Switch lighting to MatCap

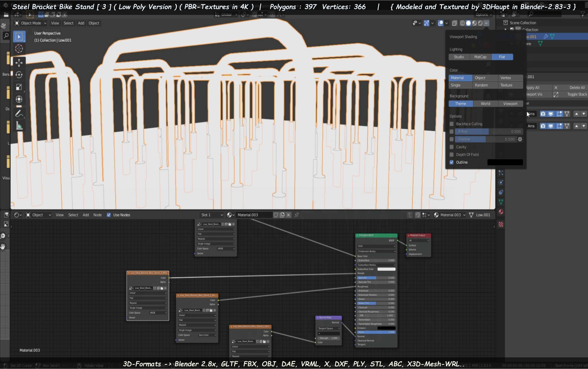click(x=480, y=57)
